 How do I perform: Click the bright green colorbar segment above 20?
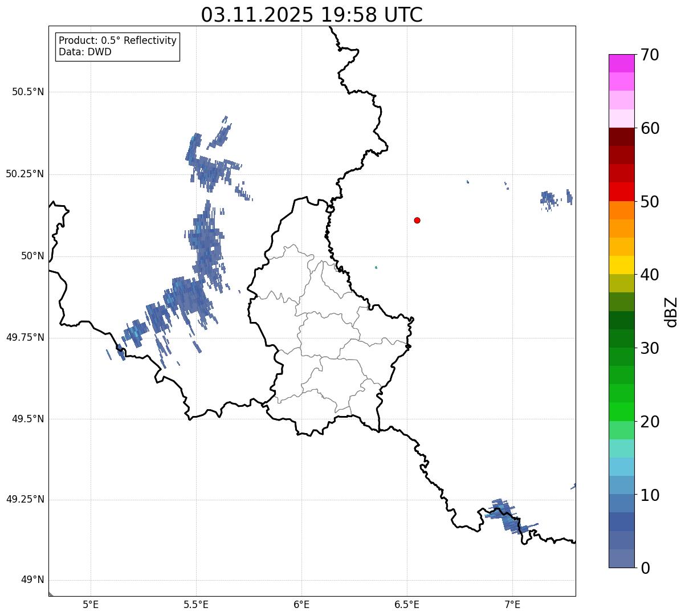pos(621,412)
